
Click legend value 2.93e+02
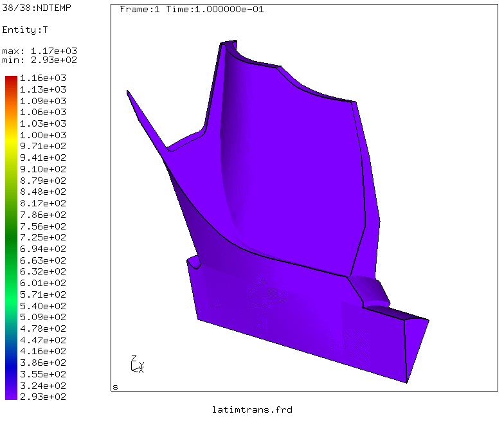(x=43, y=397)
